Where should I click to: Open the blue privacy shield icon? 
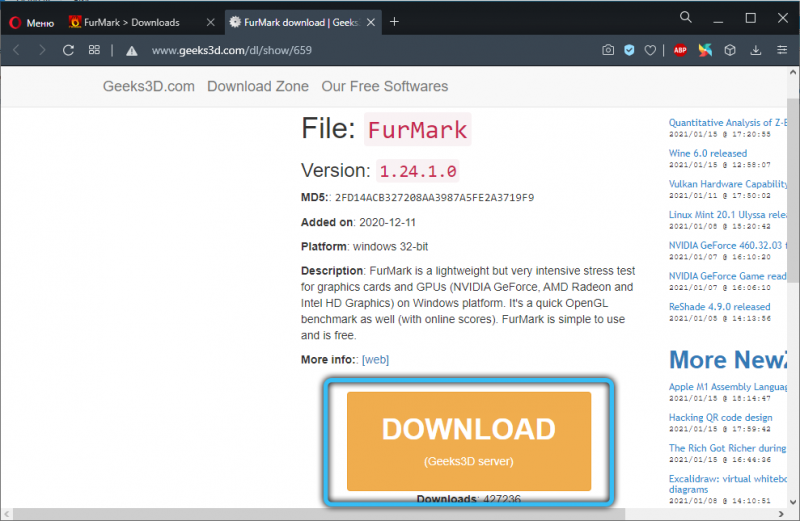pyautogui.click(x=629, y=50)
